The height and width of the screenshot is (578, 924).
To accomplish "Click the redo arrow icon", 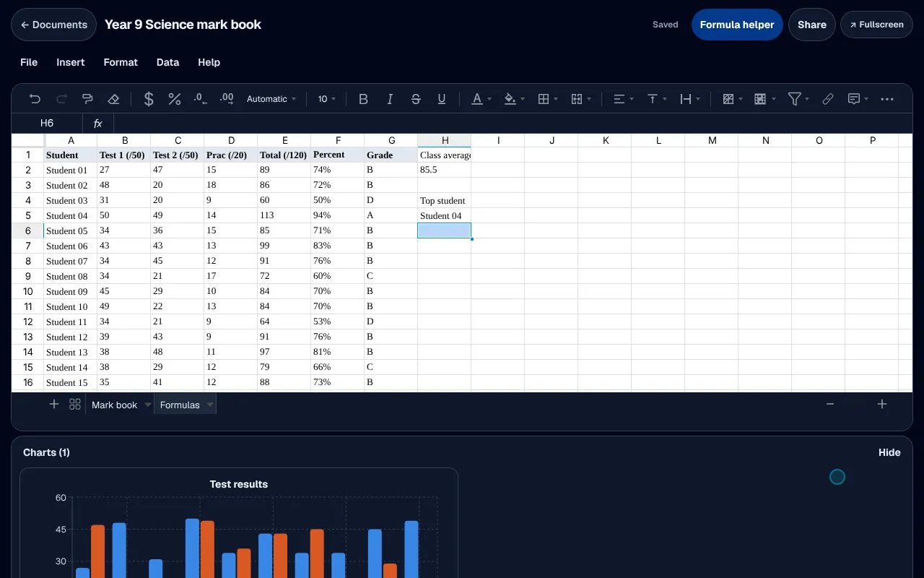I will (61, 99).
